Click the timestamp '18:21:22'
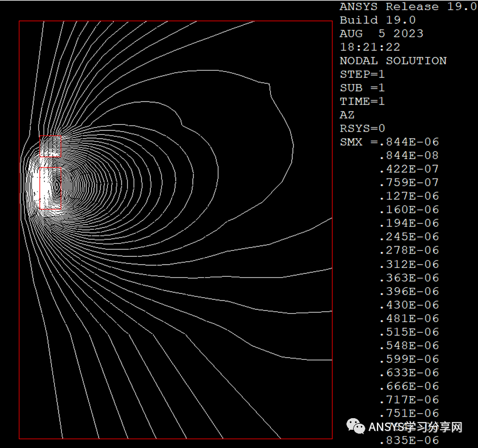 [x=370, y=48]
